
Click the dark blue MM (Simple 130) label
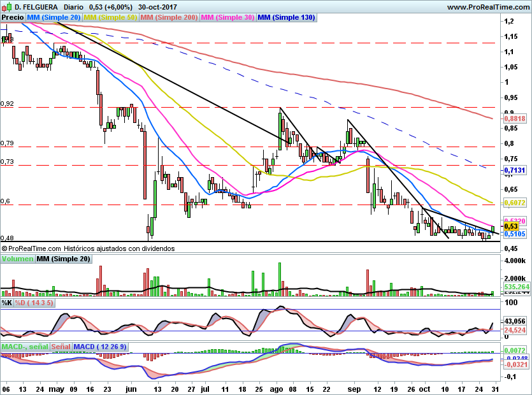[x=285, y=18]
